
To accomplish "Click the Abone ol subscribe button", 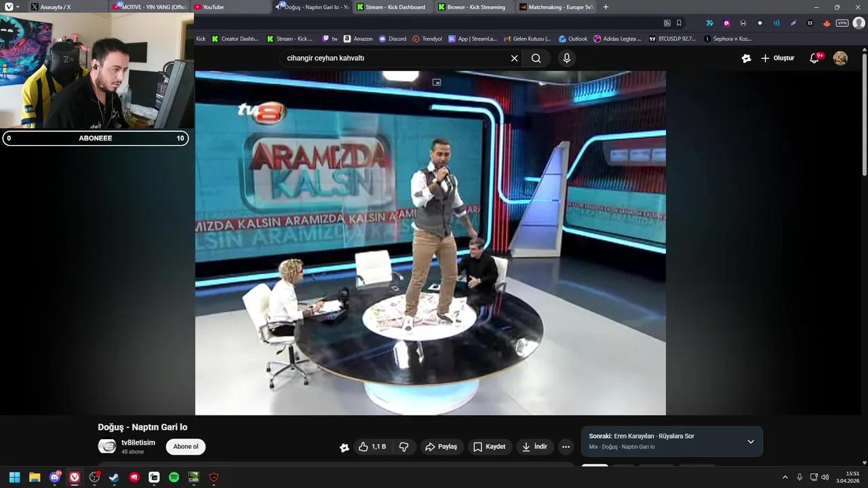I will click(186, 447).
